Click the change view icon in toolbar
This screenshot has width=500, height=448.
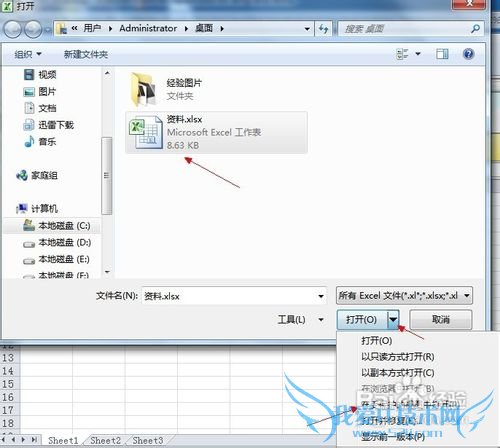[x=402, y=54]
